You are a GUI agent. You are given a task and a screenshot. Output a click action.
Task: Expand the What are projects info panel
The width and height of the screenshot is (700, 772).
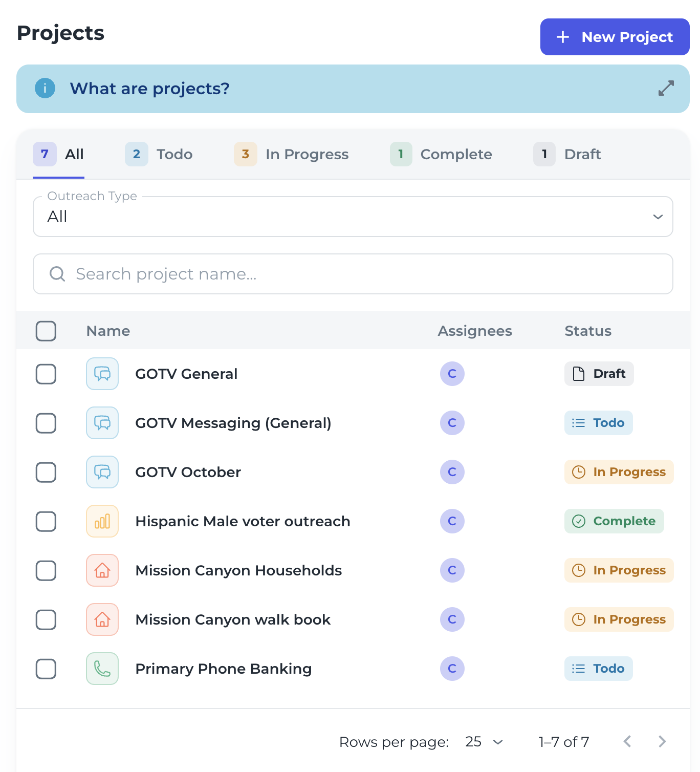tap(666, 88)
